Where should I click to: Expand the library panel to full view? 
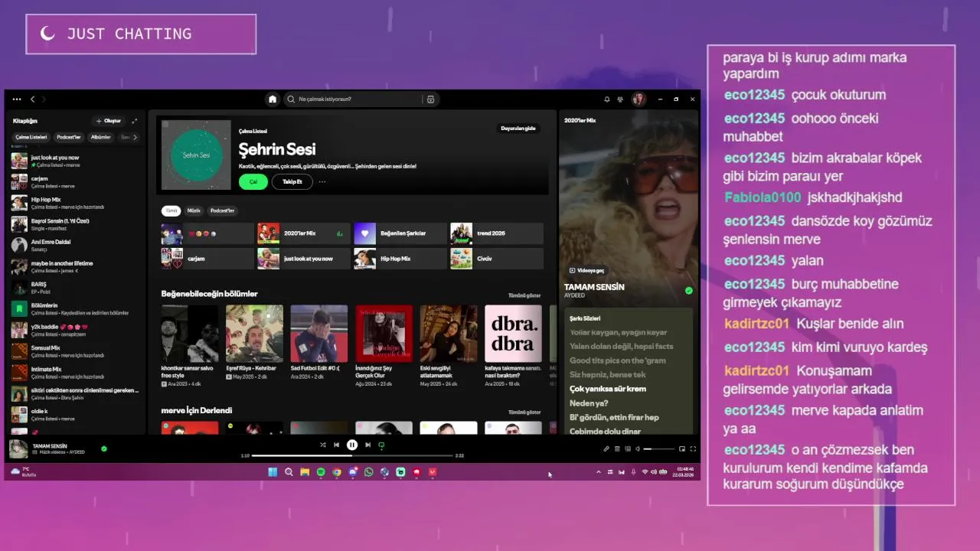(135, 121)
